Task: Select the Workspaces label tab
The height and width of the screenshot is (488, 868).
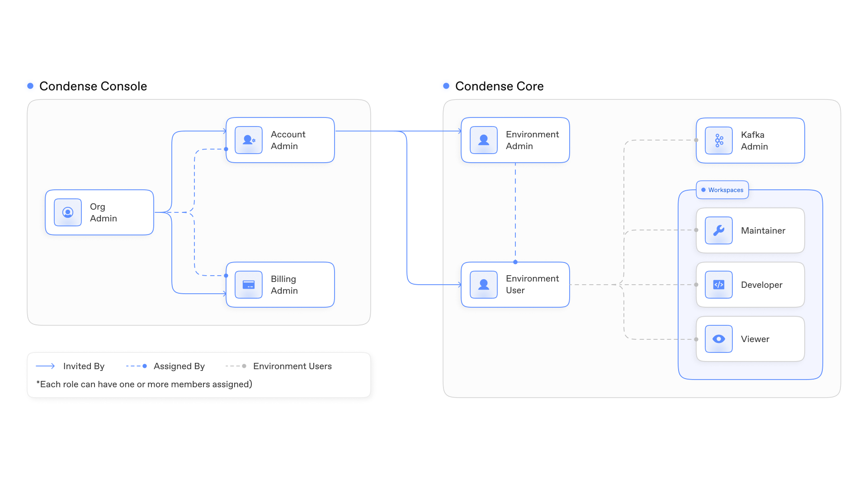Action: click(722, 190)
